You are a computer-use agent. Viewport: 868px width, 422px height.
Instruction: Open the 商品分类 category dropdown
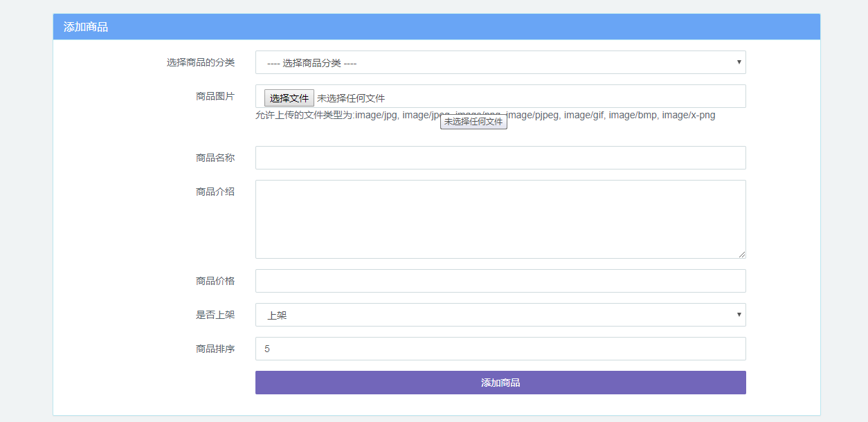pyautogui.click(x=500, y=62)
